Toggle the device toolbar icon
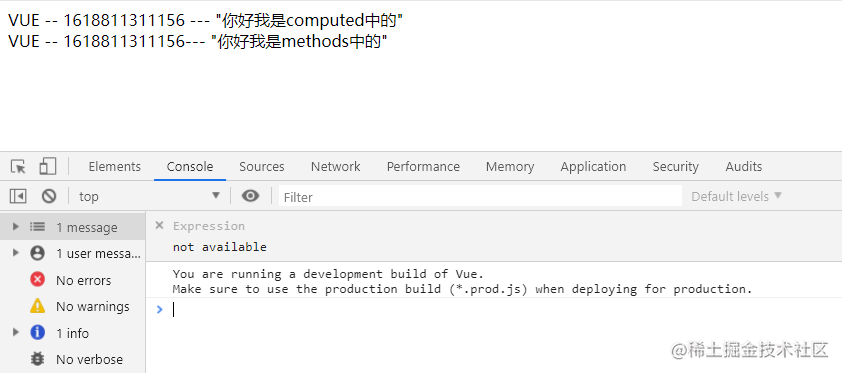Image resolution: width=842 pixels, height=373 pixels. coord(48,166)
